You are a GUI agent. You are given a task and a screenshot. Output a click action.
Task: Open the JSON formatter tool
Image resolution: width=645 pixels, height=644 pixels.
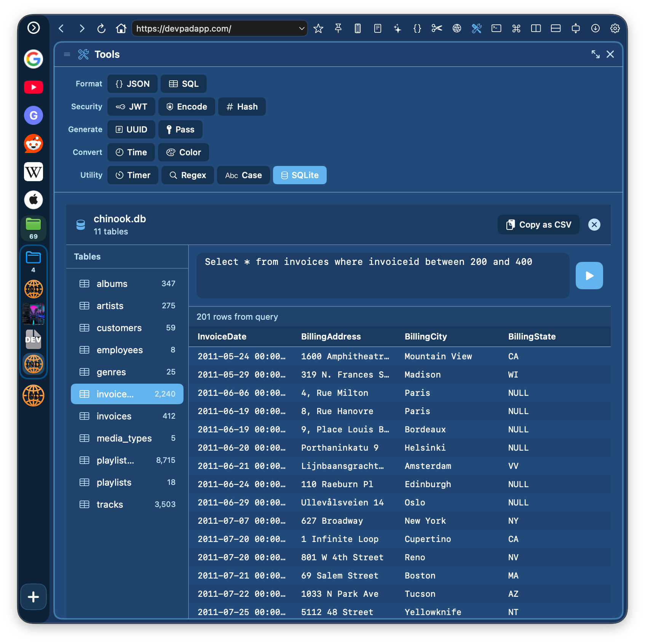[132, 84]
